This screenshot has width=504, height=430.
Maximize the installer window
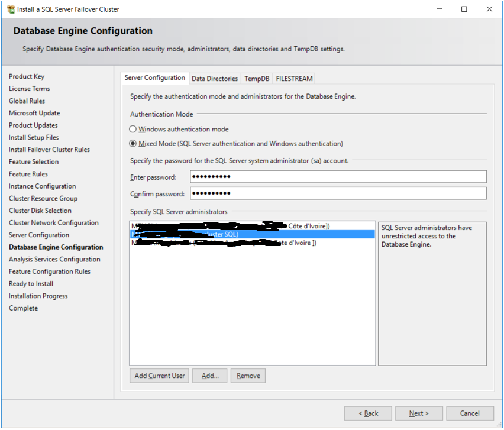click(464, 9)
